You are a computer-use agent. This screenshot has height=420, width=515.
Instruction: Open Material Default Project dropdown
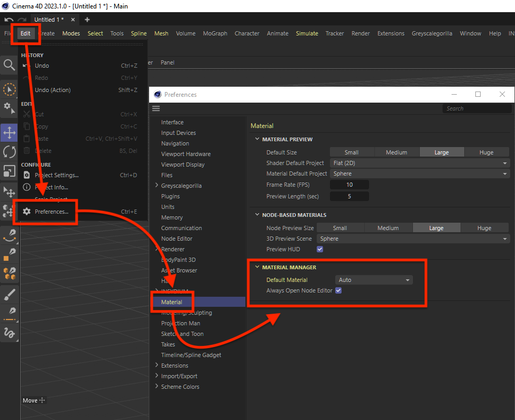click(420, 174)
